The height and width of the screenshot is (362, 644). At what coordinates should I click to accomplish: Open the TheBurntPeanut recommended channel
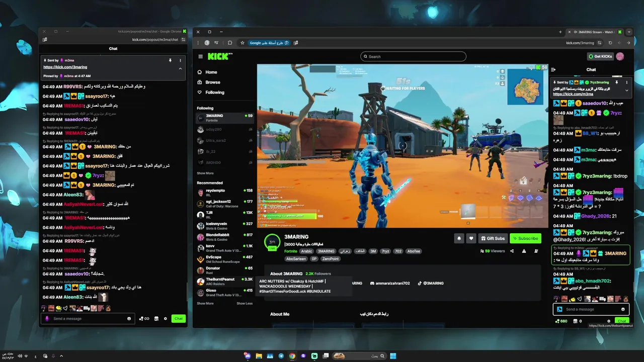tap(225, 281)
